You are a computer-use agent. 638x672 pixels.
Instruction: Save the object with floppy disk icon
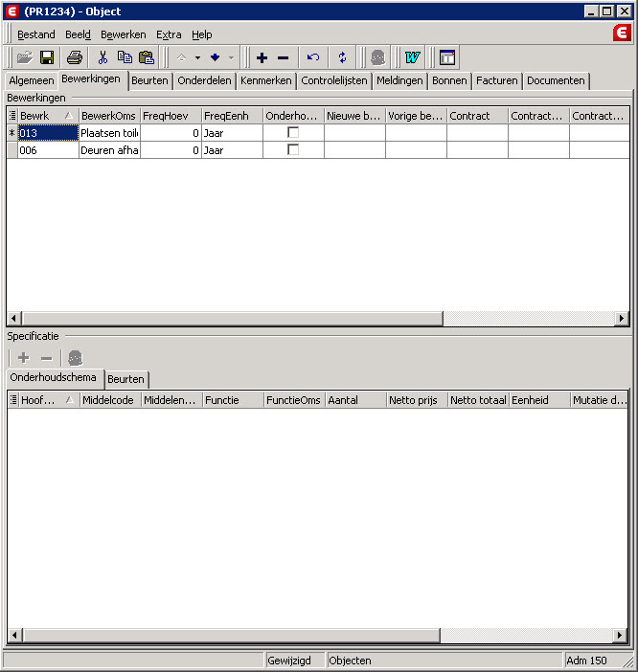47,57
